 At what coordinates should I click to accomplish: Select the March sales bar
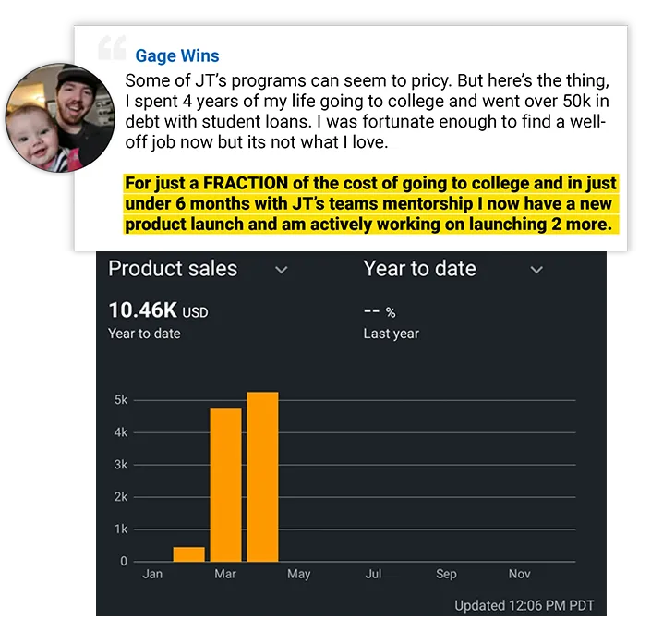click(x=225, y=485)
